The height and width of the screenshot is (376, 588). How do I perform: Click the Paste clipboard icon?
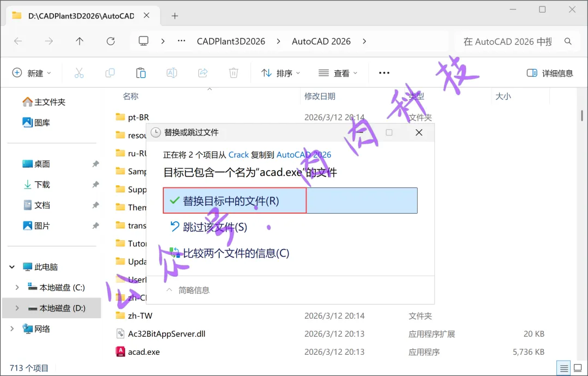coord(140,73)
